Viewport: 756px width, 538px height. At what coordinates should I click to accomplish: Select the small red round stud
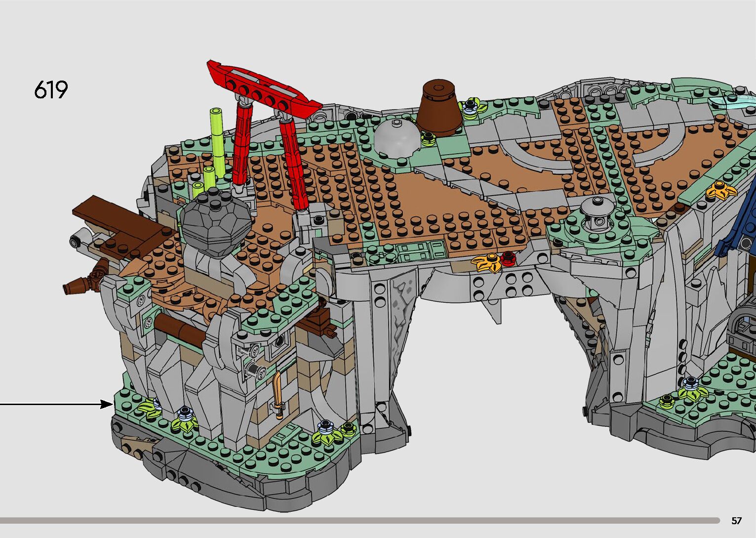click(x=508, y=257)
